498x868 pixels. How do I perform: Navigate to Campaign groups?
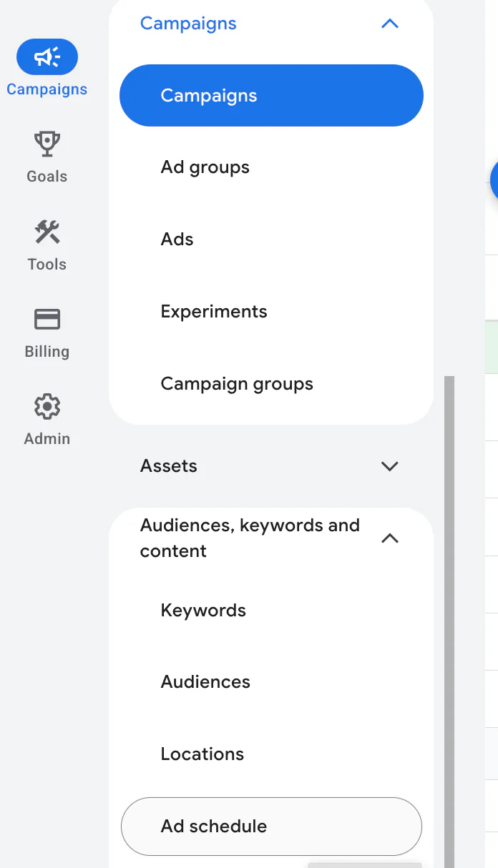(x=237, y=384)
